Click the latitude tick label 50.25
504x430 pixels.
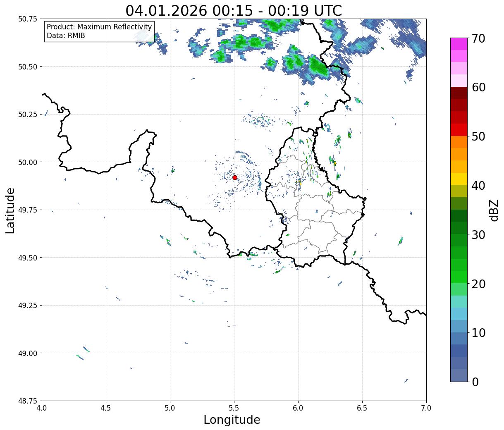pos(28,115)
